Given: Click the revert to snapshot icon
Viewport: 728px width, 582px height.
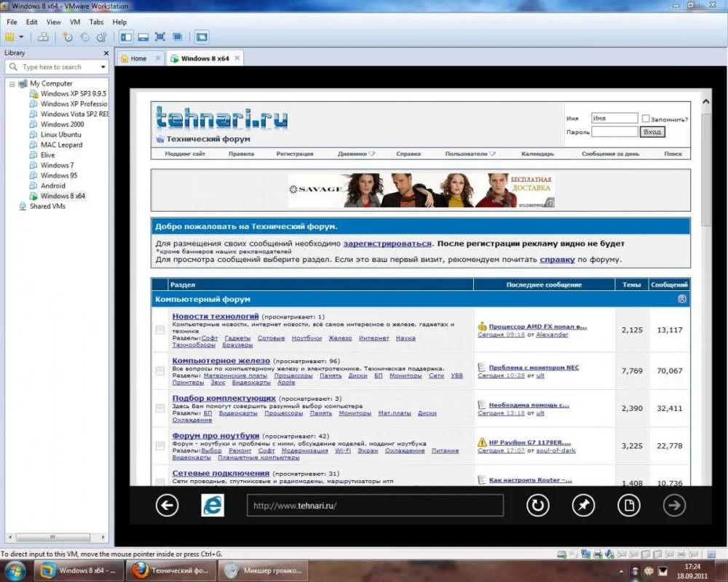Looking at the screenshot, I should [85, 36].
